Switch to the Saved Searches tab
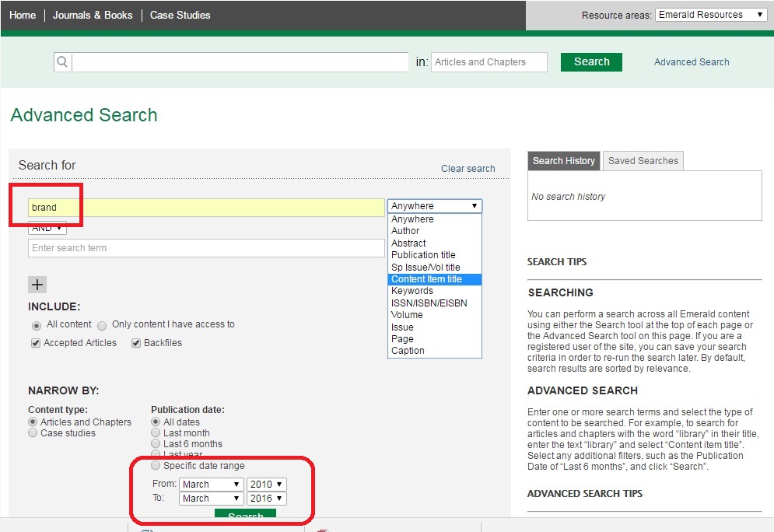This screenshot has width=774, height=532. (x=643, y=161)
